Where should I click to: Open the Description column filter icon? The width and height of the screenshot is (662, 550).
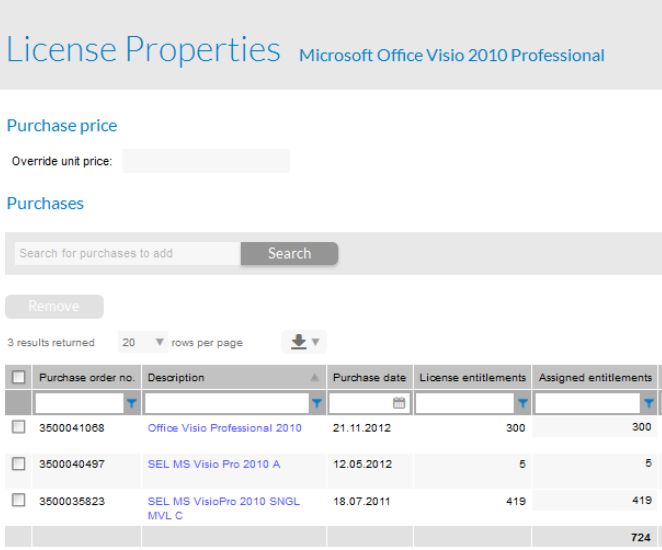click(317, 404)
